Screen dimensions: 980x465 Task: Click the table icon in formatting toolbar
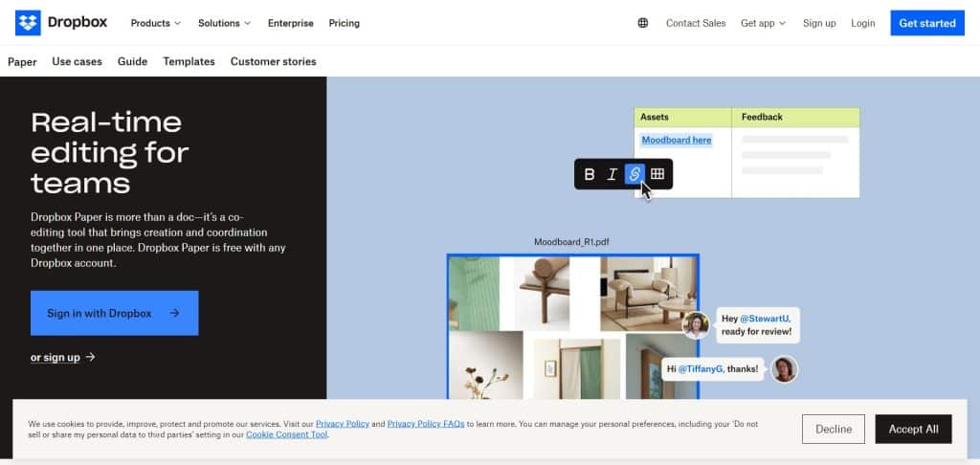(x=657, y=174)
